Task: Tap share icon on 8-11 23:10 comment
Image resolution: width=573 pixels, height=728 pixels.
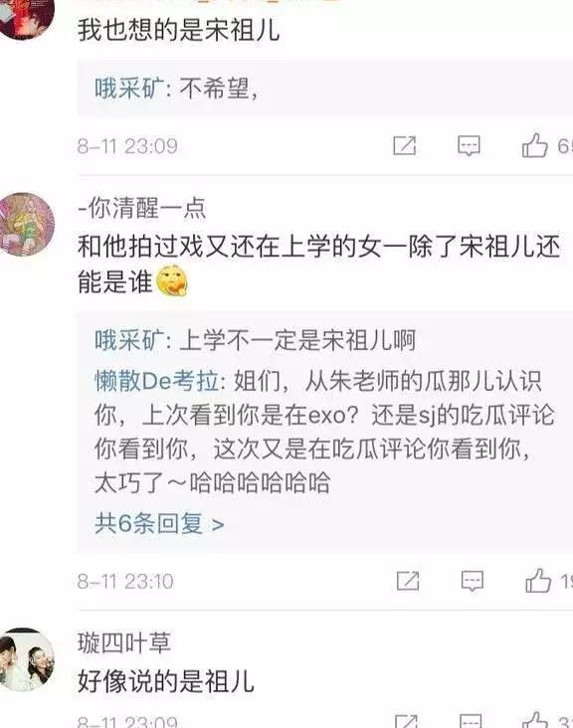Action: coord(408,581)
